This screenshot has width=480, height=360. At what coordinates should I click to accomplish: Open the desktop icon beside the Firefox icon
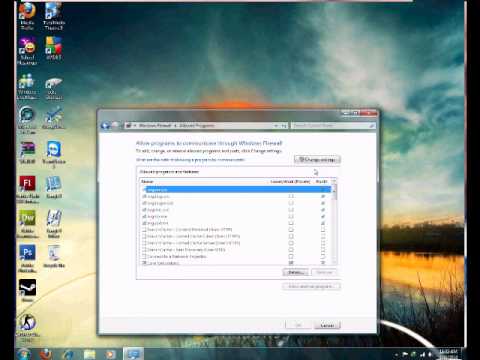pos(53,16)
